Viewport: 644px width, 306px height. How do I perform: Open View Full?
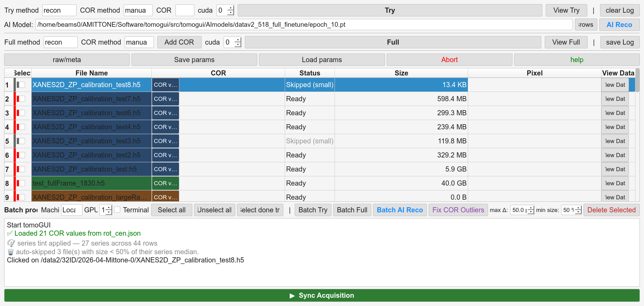[566, 42]
